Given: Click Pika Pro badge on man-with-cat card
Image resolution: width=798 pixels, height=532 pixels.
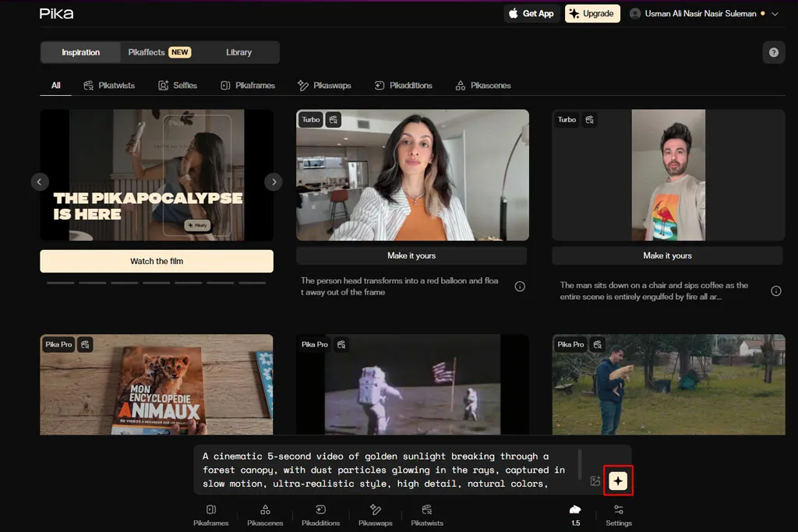Looking at the screenshot, I should (570, 344).
